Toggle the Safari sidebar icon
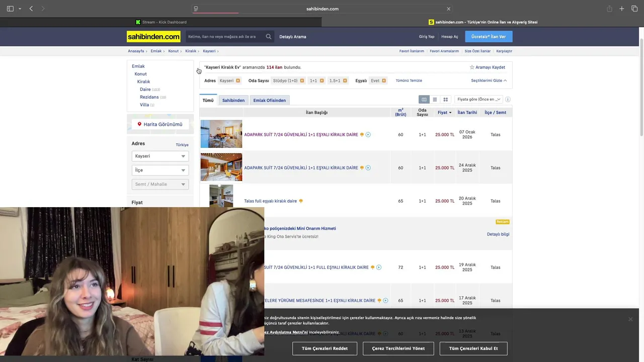Screen dimensions: 644x362 click(10, 9)
